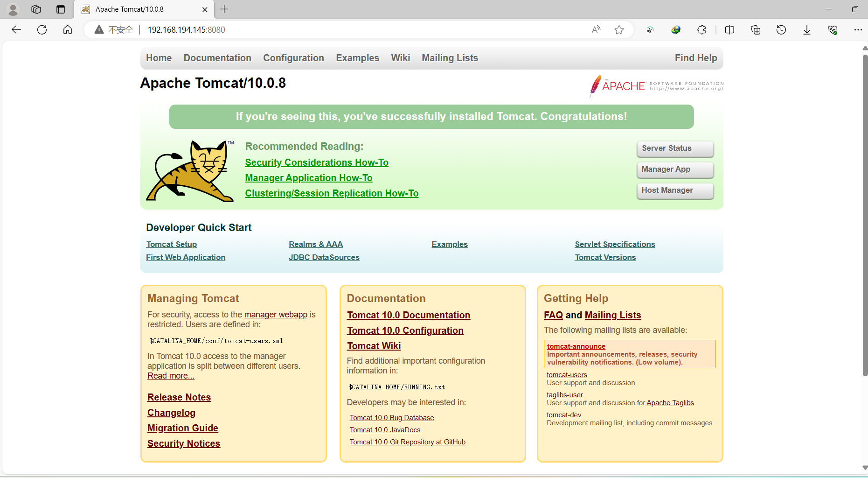
Task: Open the Servlet Specifications link
Action: click(x=615, y=244)
